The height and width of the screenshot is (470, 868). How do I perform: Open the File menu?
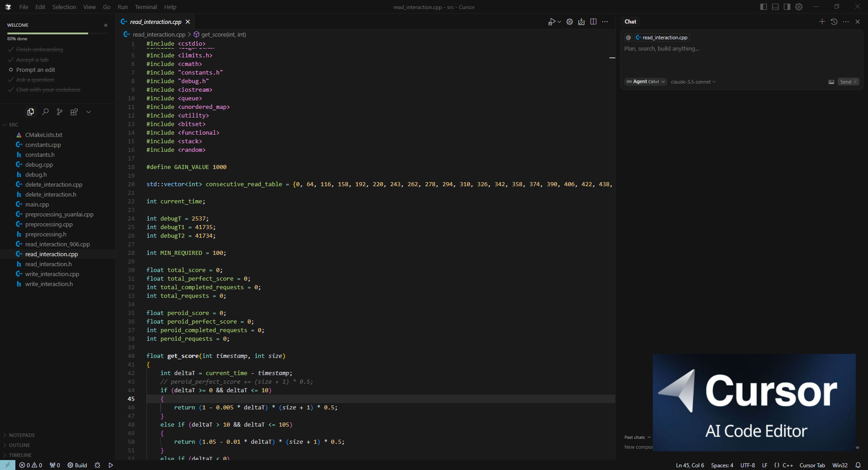point(24,7)
